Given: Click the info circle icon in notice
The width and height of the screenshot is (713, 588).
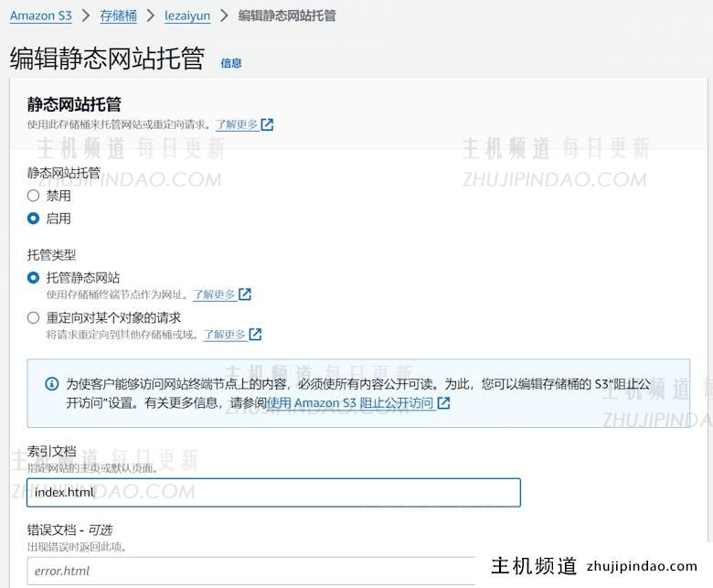Looking at the screenshot, I should [52, 384].
